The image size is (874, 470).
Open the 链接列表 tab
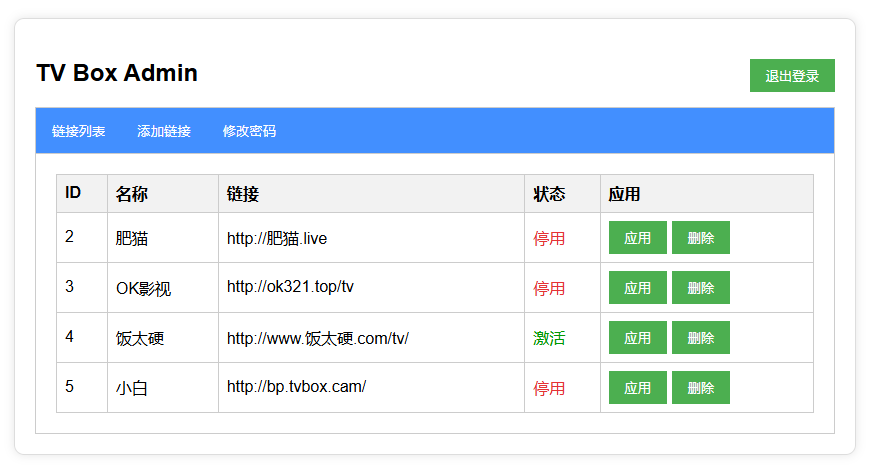tap(79, 131)
